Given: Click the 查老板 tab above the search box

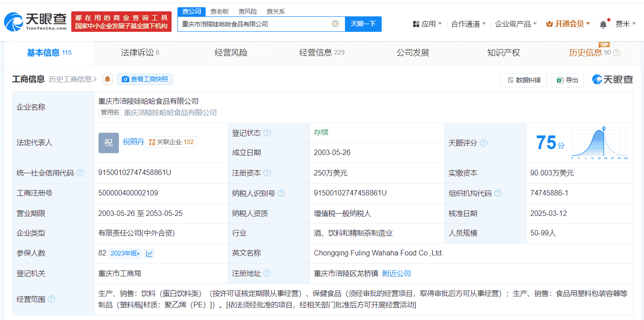Looking at the screenshot, I should (219, 10).
